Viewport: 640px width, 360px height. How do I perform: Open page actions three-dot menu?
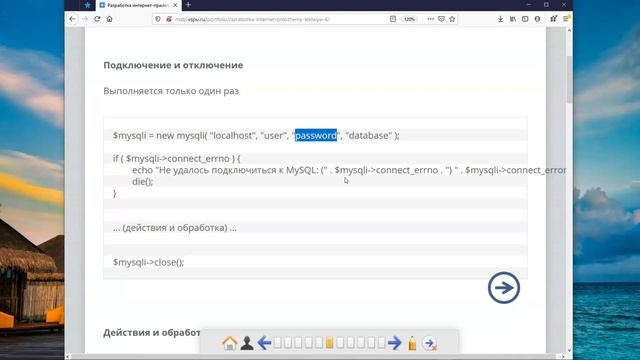[x=430, y=19]
